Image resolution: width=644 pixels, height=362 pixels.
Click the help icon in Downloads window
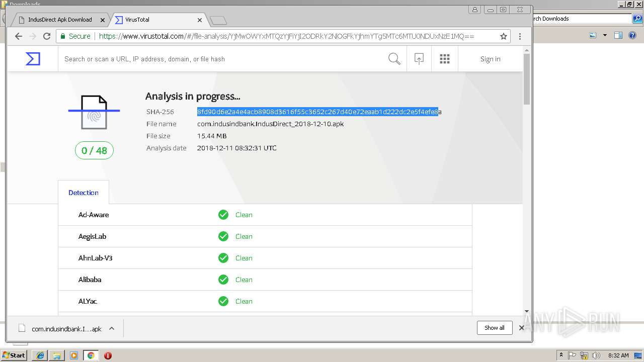pyautogui.click(x=633, y=35)
